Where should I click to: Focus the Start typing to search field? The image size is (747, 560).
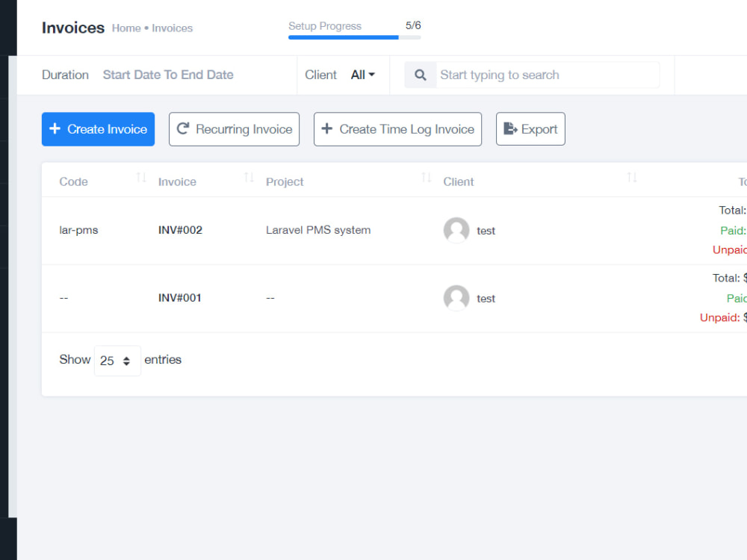tap(548, 75)
